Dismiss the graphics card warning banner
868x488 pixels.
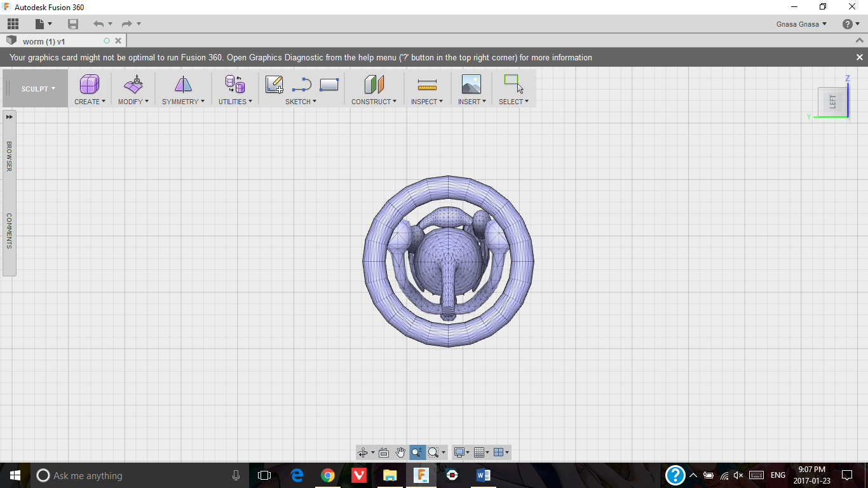click(x=860, y=57)
